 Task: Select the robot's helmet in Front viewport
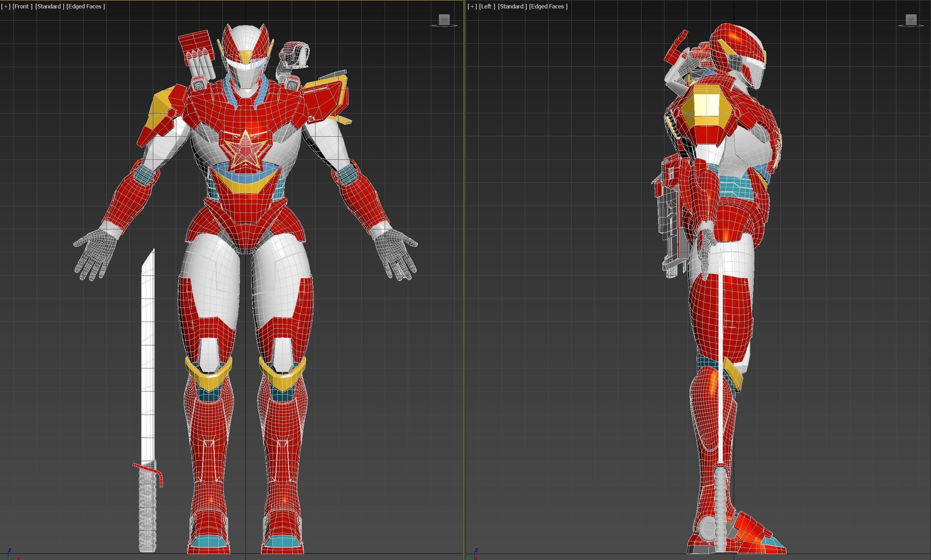(246, 57)
